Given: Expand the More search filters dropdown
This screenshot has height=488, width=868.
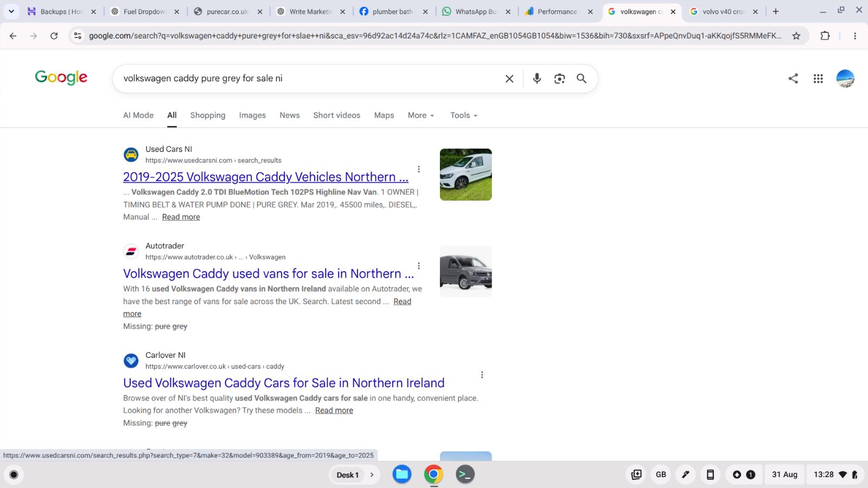Looking at the screenshot, I should click(421, 115).
